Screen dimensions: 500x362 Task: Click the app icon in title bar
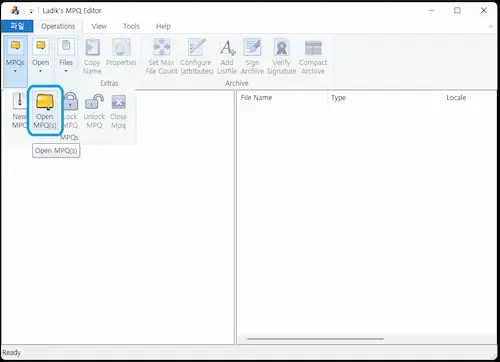(14, 11)
